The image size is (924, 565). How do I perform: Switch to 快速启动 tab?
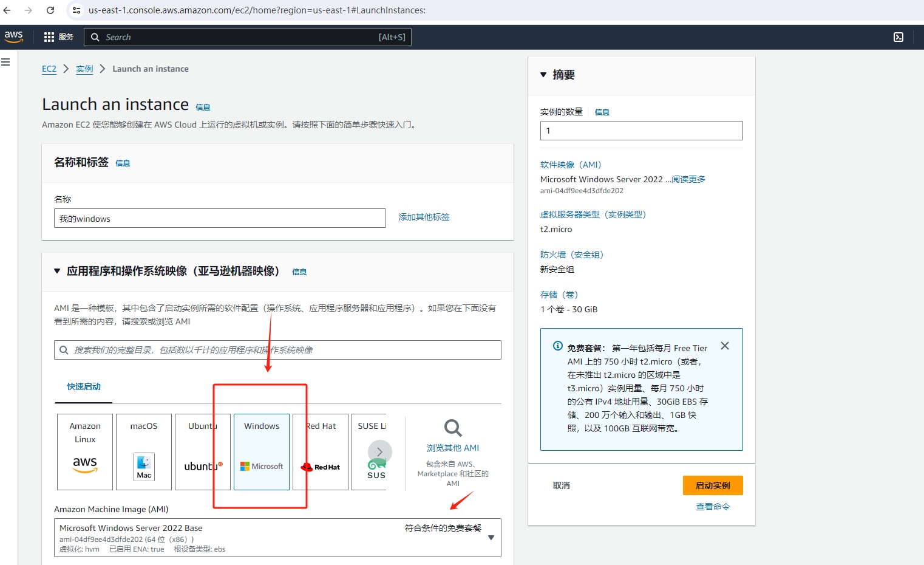click(84, 386)
